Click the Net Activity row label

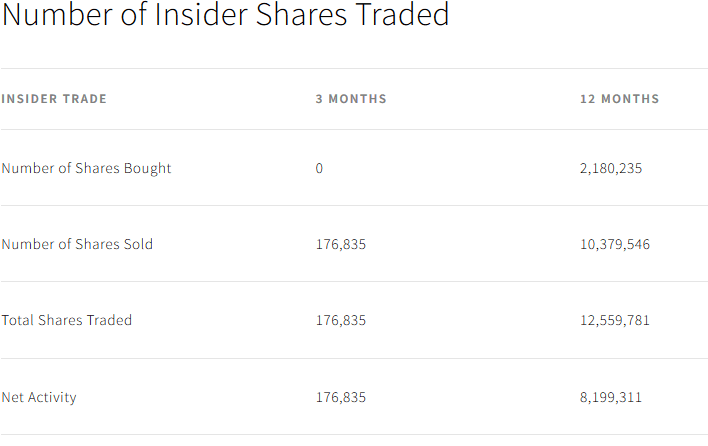pos(39,397)
